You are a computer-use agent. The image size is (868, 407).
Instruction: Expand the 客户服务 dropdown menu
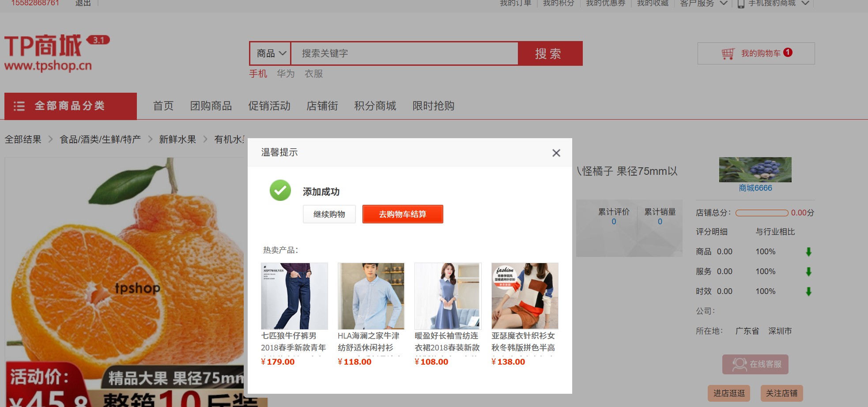702,4
